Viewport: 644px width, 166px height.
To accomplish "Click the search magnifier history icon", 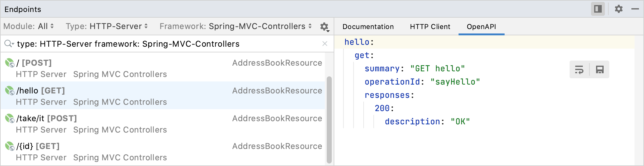I will [9, 44].
